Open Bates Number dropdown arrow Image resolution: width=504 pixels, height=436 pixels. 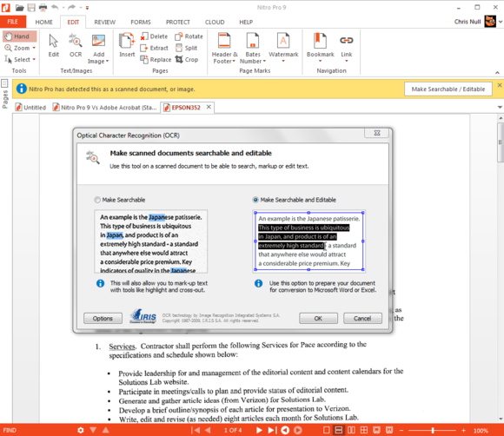264,61
